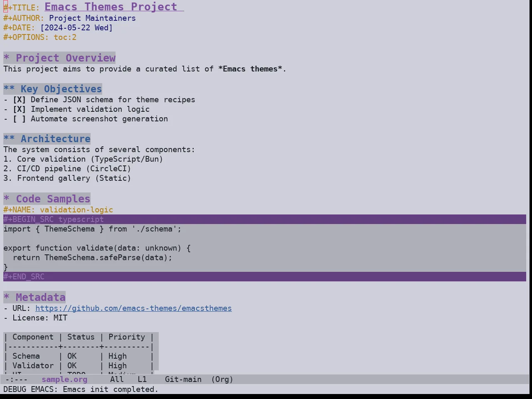The image size is (532, 399).
Task: Click the 'Git-main' version control indicator
Action: (183, 379)
